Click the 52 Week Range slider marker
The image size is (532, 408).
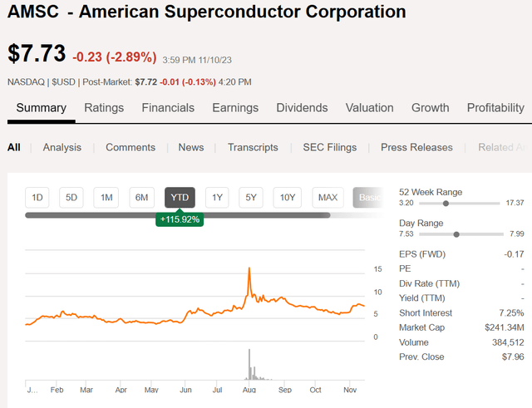point(446,203)
